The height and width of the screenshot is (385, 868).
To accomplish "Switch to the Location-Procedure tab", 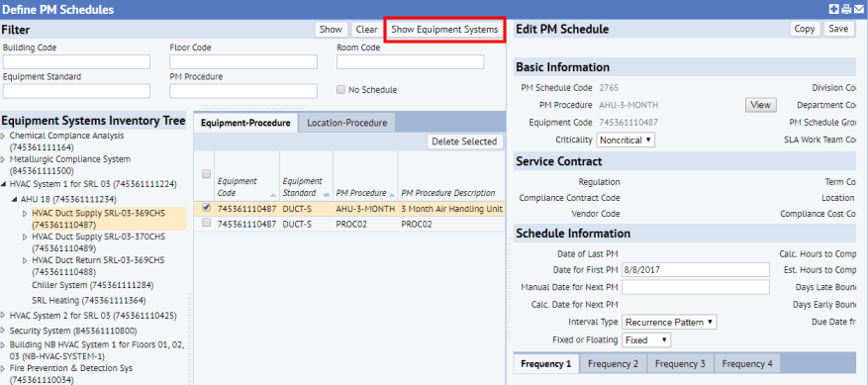I will click(x=347, y=123).
